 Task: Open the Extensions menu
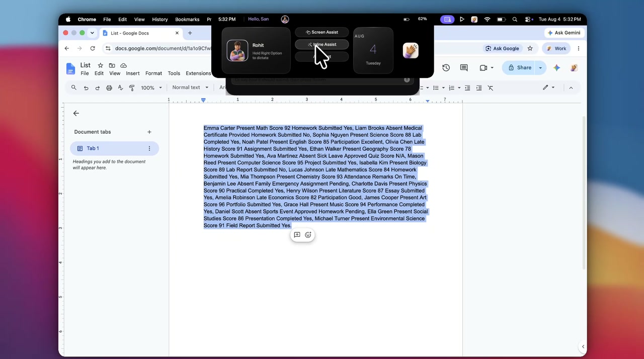pos(198,73)
